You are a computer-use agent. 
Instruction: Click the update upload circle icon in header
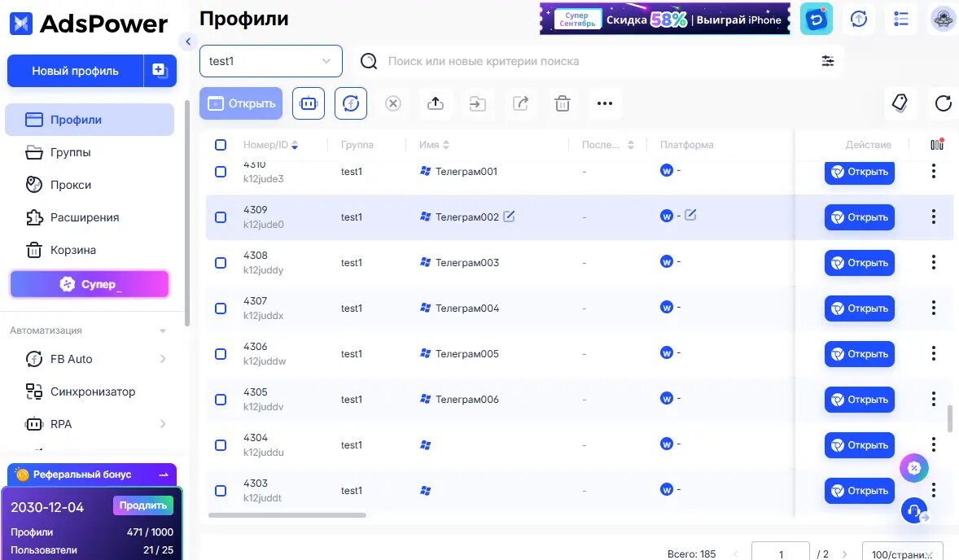860,19
